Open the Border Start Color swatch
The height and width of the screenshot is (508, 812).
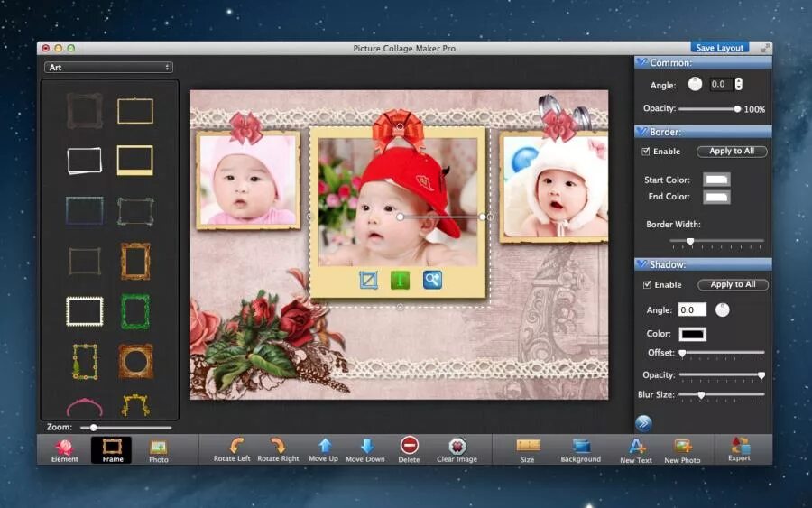(716, 180)
